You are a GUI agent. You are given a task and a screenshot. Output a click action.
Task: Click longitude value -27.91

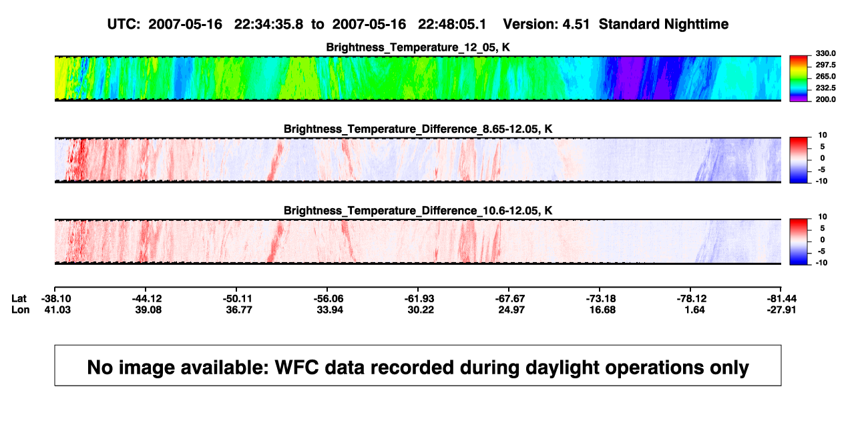[x=782, y=310]
